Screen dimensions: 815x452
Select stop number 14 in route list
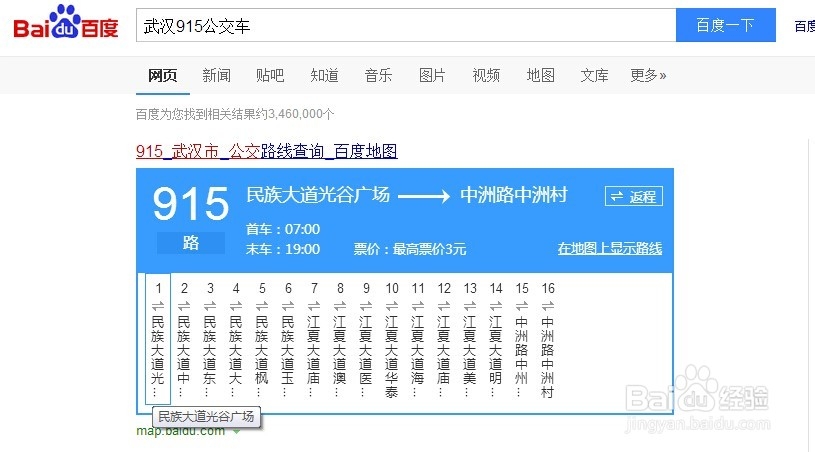[x=496, y=339]
